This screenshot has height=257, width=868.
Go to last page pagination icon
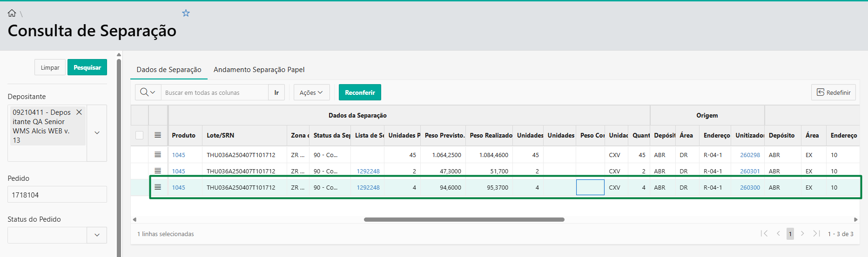click(816, 234)
